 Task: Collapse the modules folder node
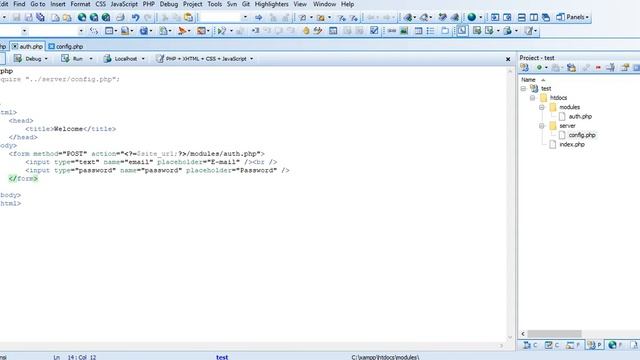click(542, 107)
